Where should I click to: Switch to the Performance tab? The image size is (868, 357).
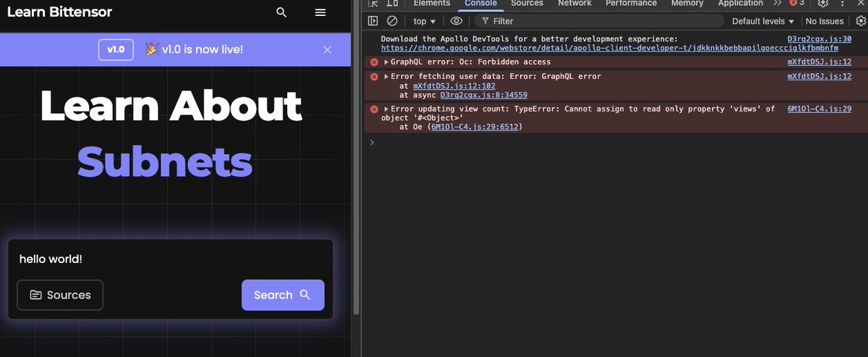tap(631, 4)
